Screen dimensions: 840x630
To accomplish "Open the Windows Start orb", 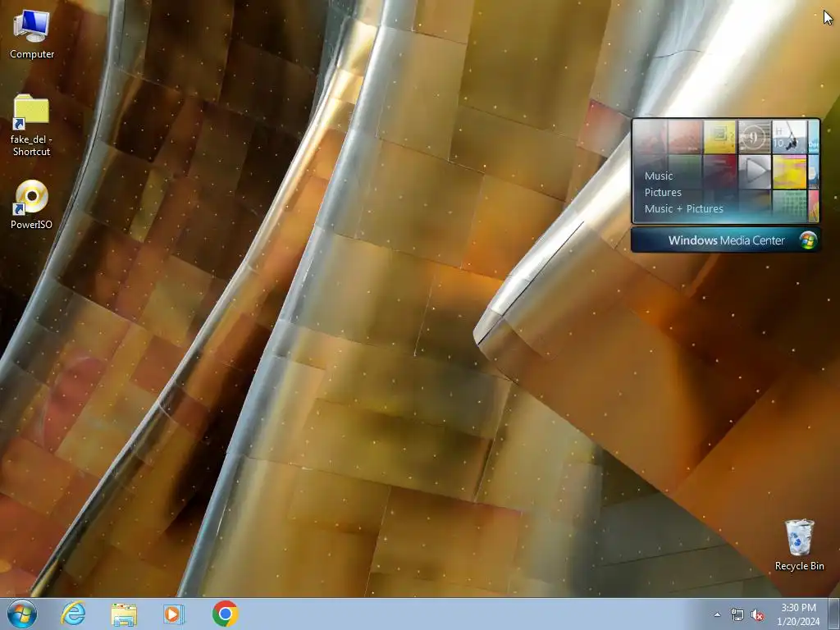I will point(22,614).
